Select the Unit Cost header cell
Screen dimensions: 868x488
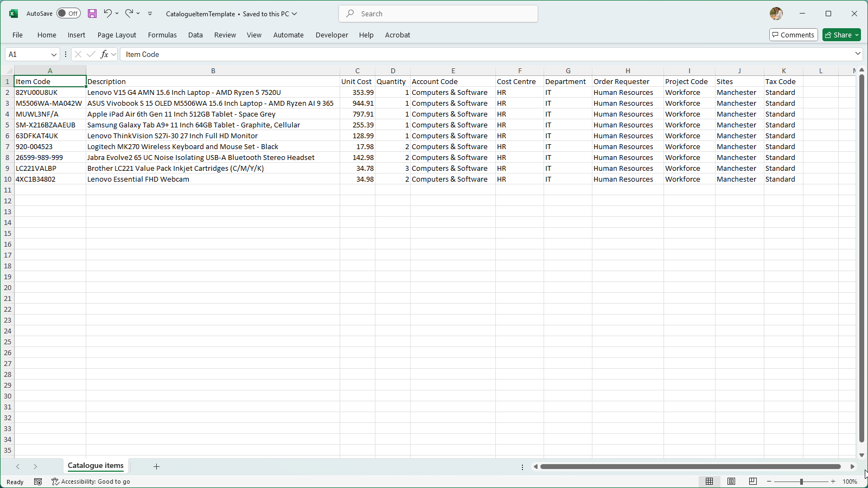click(x=357, y=81)
